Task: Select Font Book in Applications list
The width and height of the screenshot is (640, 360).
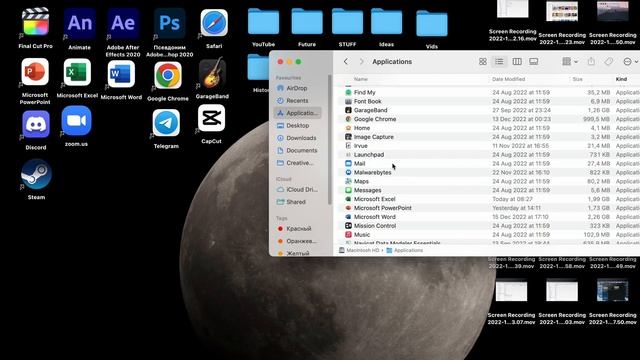Action: coord(489,101)
